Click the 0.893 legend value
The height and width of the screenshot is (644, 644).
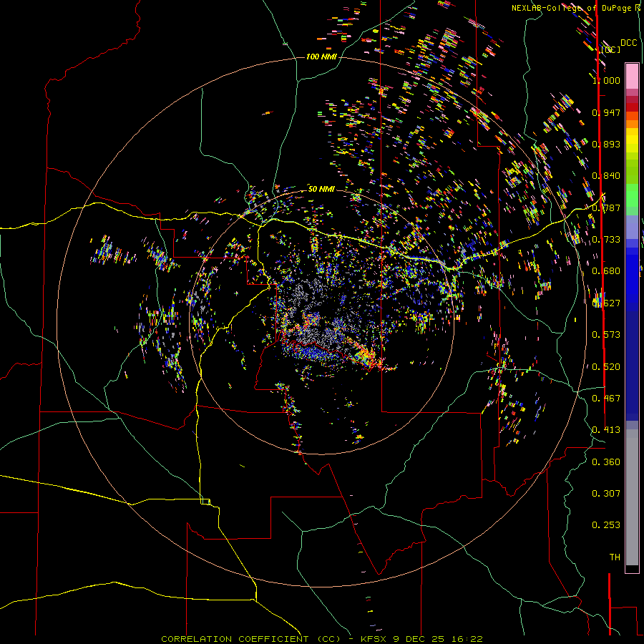[x=606, y=144]
